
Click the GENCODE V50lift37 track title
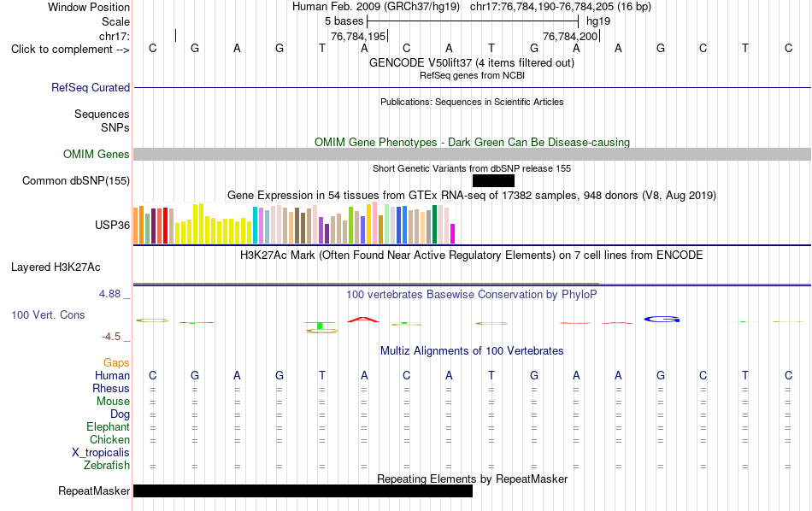coord(472,63)
